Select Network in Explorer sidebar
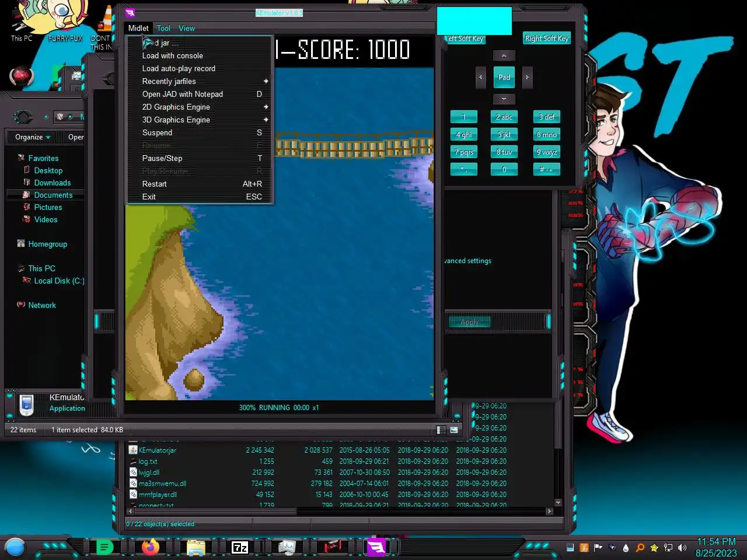 click(42, 305)
